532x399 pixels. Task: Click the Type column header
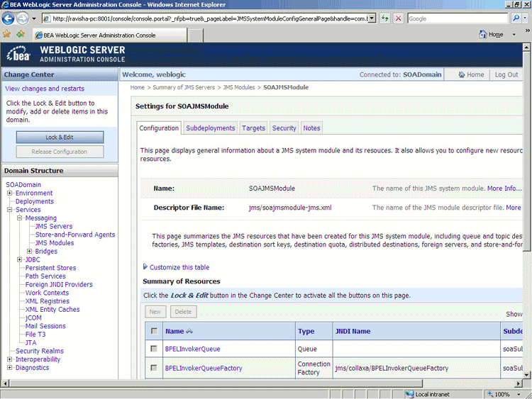[x=306, y=331]
